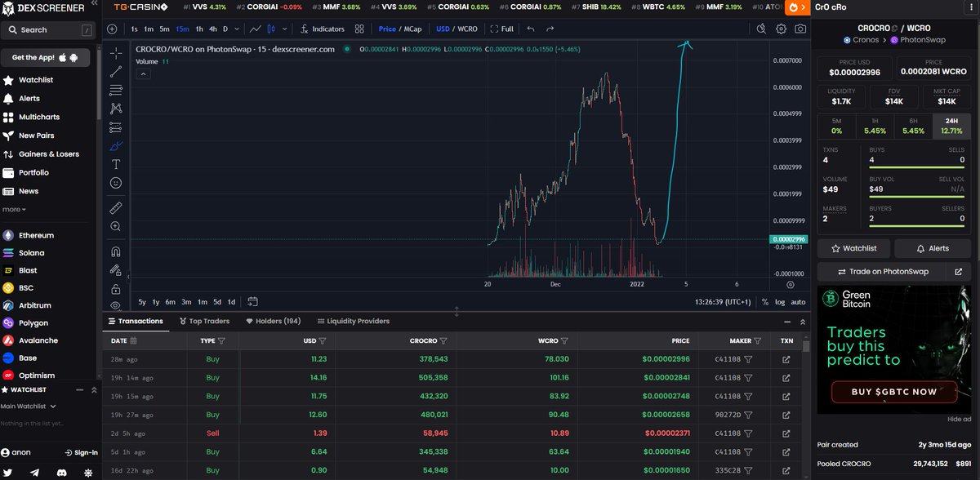Viewport: 980px width, 480px height.
Task: Switch to the Top Traders tab
Action: point(204,322)
